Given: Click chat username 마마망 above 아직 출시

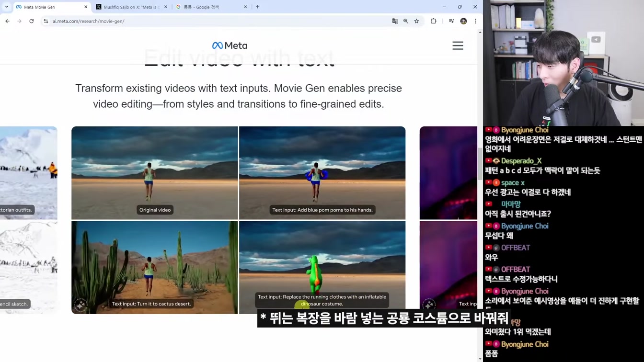Looking at the screenshot, I should click(511, 204).
